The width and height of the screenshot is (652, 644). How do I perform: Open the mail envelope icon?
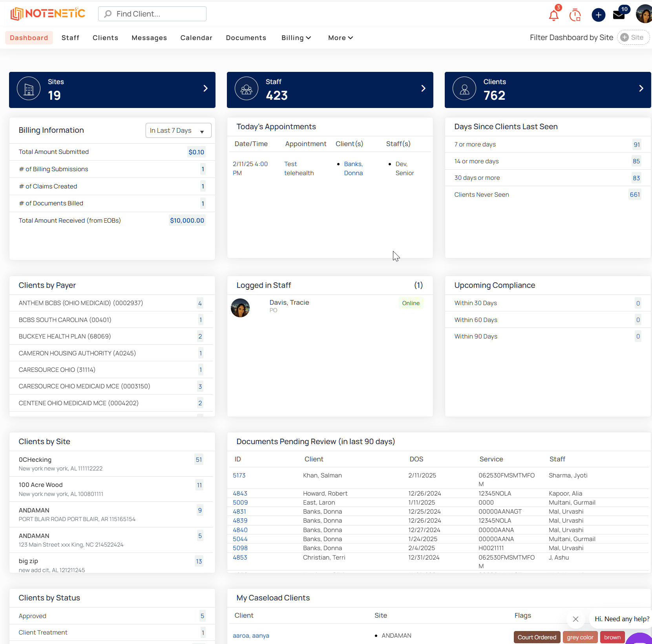(619, 15)
